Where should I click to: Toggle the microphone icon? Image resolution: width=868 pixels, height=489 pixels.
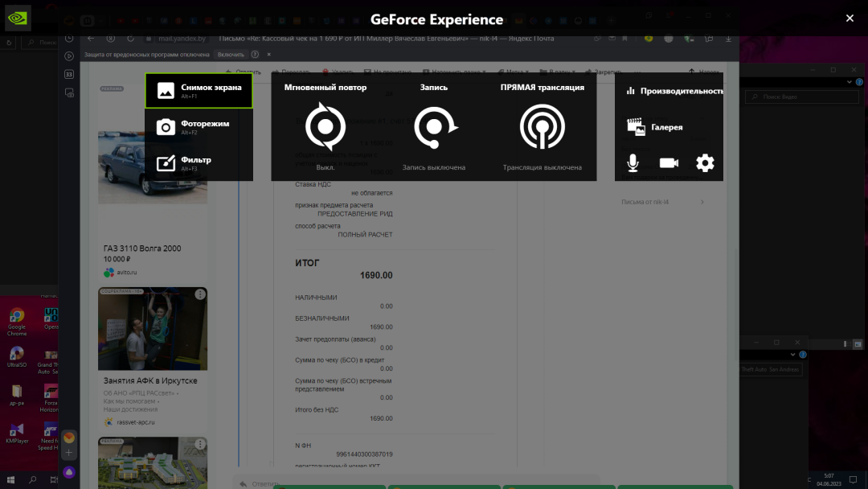(633, 162)
